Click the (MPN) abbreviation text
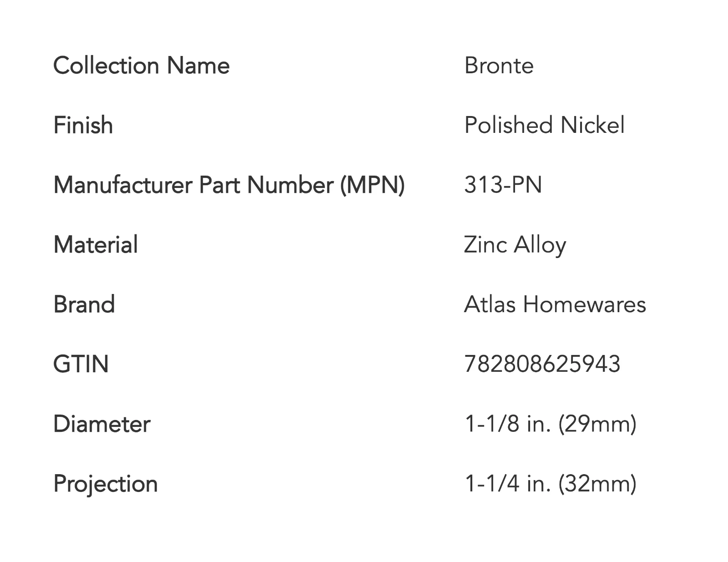Image resolution: width=728 pixels, height=562 pixels. (373, 185)
